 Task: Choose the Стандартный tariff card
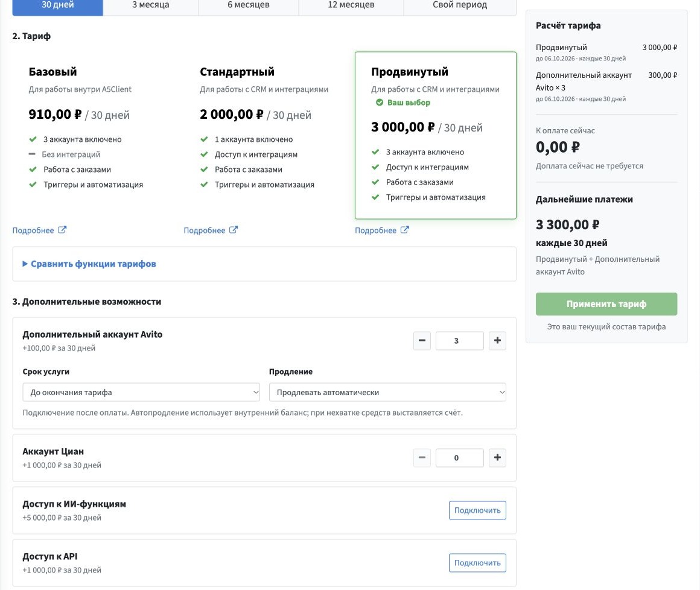click(264, 135)
